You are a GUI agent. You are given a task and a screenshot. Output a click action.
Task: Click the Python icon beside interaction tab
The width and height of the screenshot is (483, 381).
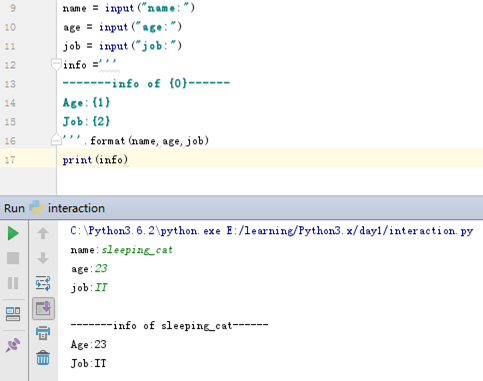[x=36, y=207]
